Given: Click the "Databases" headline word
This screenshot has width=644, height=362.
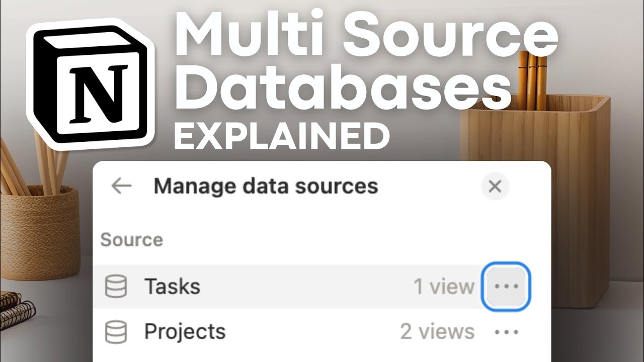Looking at the screenshot, I should (344, 90).
